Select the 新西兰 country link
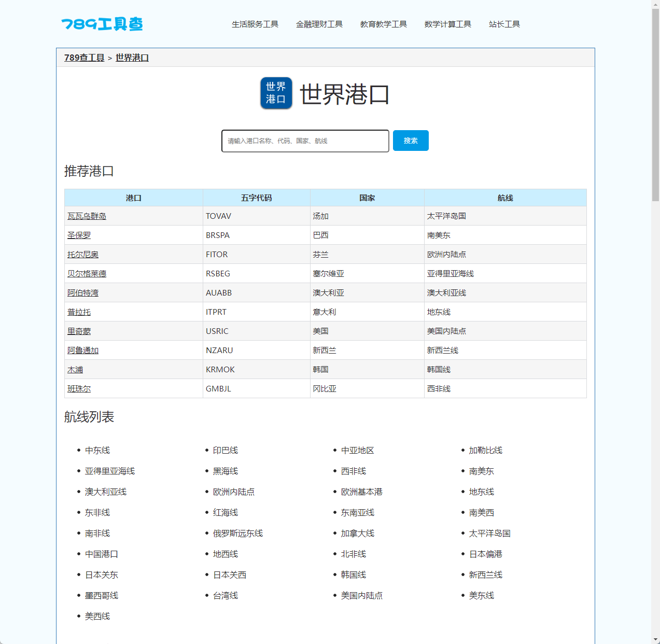Viewport: 660px width, 644px height. coord(325,350)
